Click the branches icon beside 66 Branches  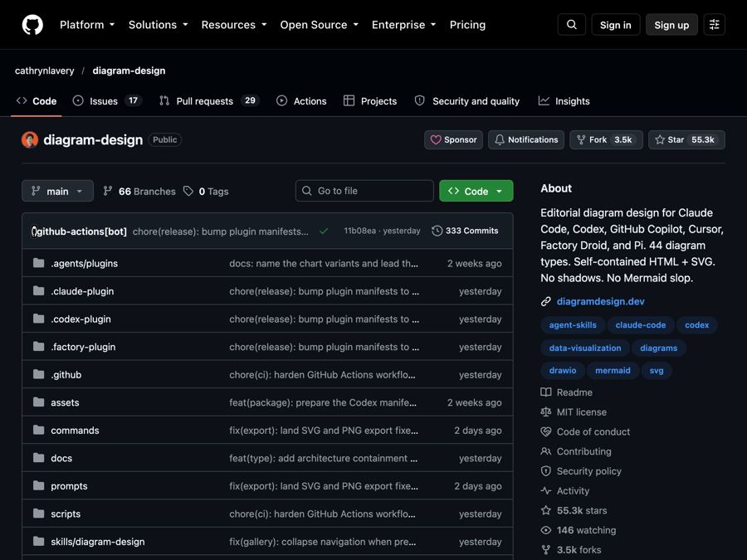coord(108,191)
